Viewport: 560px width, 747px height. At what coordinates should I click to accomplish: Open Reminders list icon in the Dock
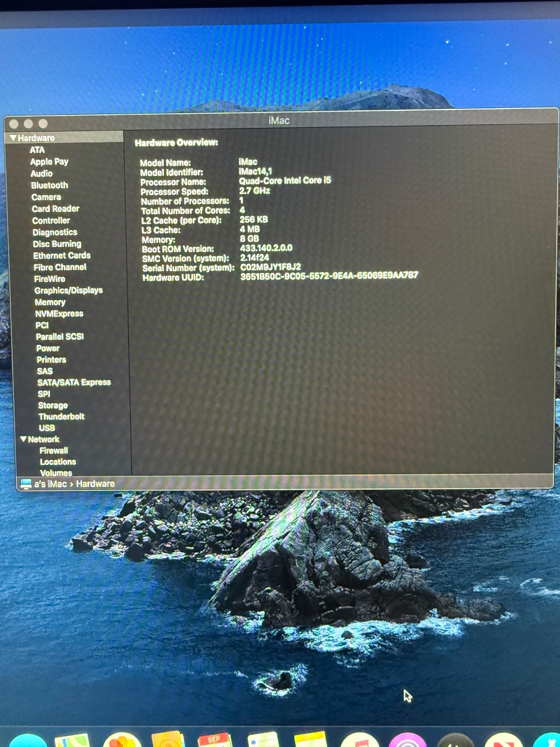pyautogui.click(x=263, y=740)
